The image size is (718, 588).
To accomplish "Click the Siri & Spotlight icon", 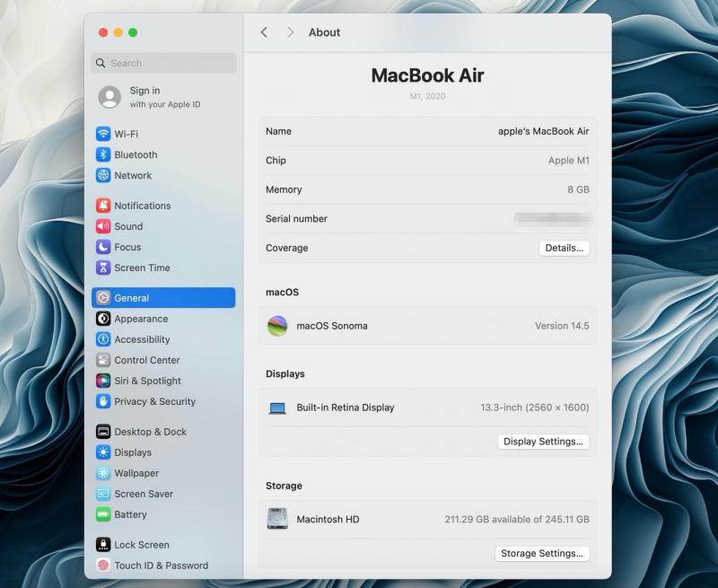I will pyautogui.click(x=103, y=381).
